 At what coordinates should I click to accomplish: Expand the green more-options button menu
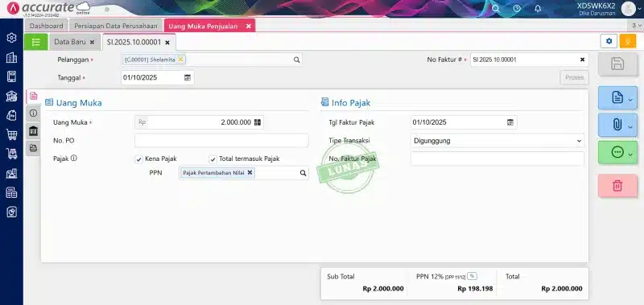tap(630, 155)
